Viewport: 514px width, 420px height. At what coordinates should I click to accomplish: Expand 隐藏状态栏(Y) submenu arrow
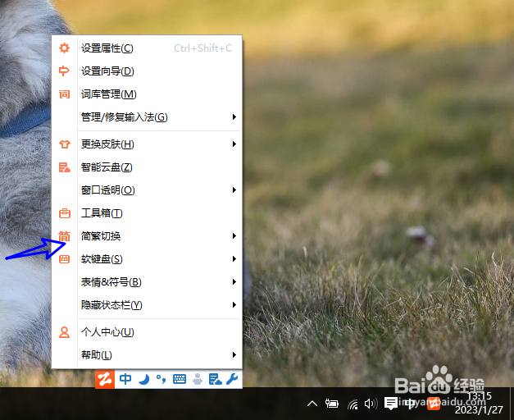(234, 305)
